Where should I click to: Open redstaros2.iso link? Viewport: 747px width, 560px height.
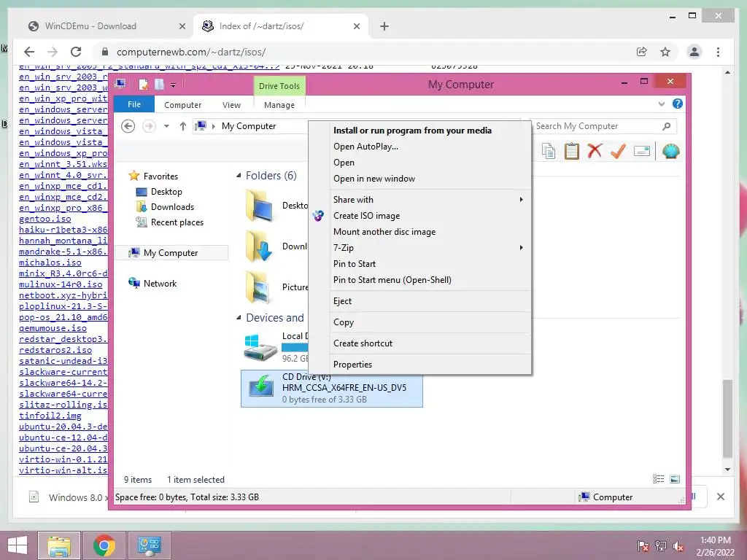coord(55,350)
